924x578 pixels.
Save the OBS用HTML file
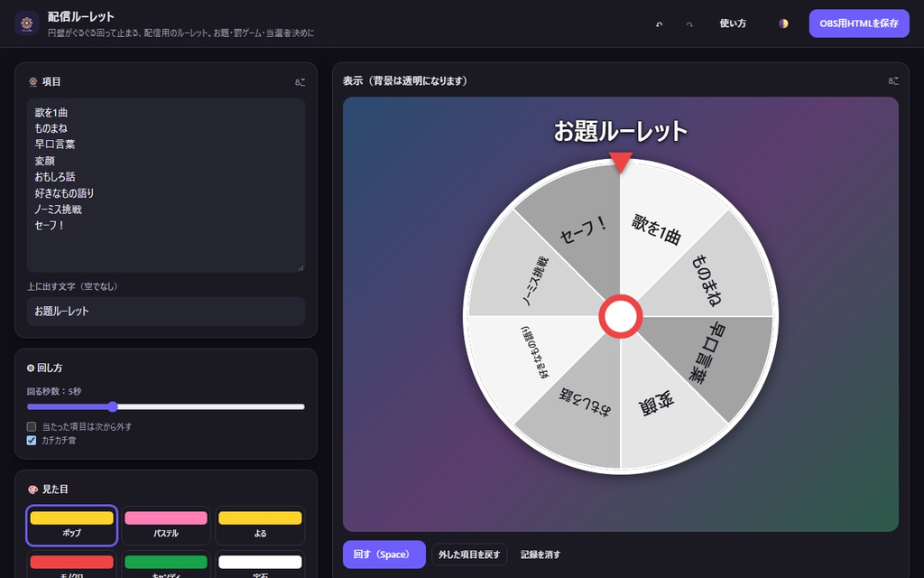click(859, 23)
